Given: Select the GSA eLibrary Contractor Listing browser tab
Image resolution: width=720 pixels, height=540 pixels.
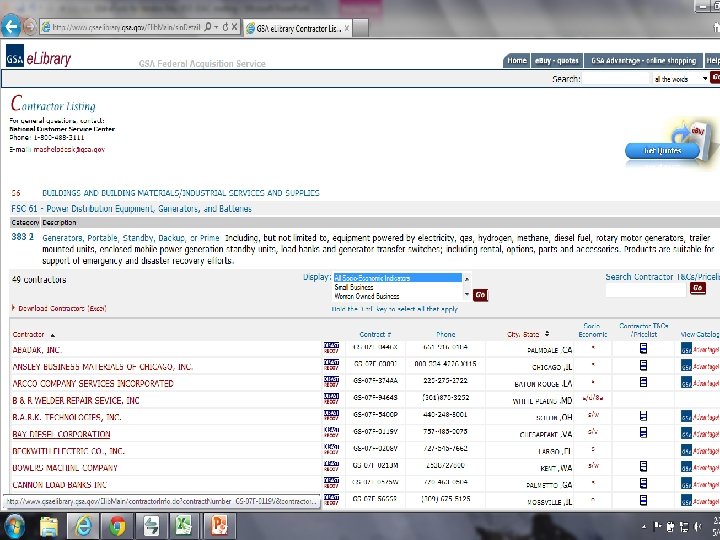Looking at the screenshot, I should pyautogui.click(x=297, y=28).
